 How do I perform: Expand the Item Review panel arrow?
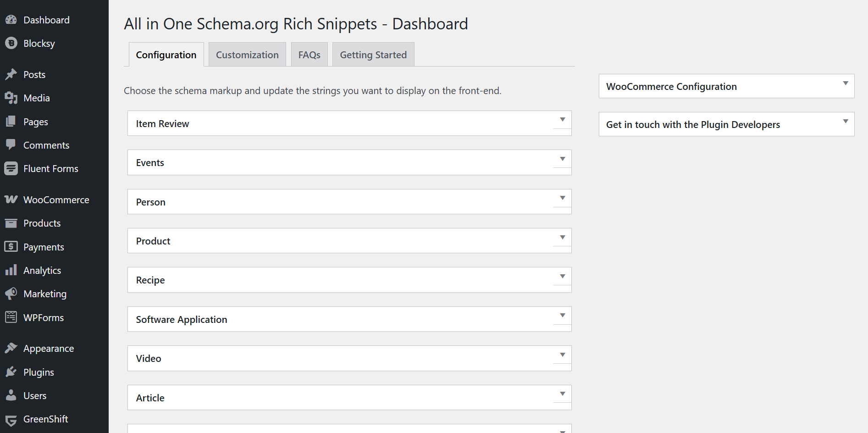[x=562, y=120]
